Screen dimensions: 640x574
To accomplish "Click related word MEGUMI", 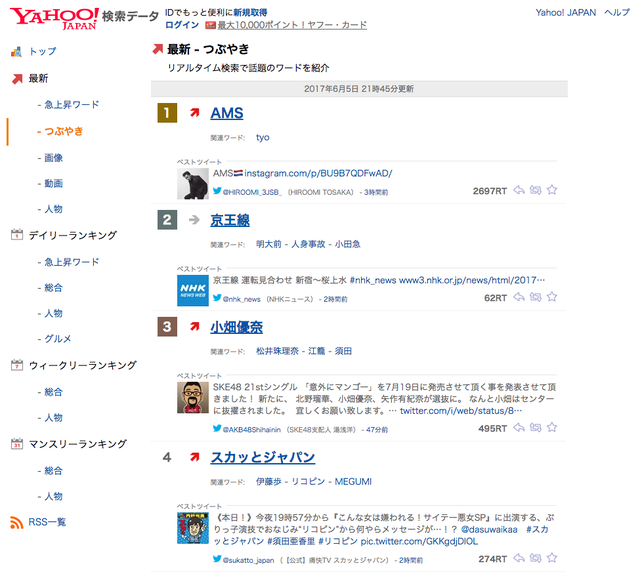I will [x=353, y=482].
